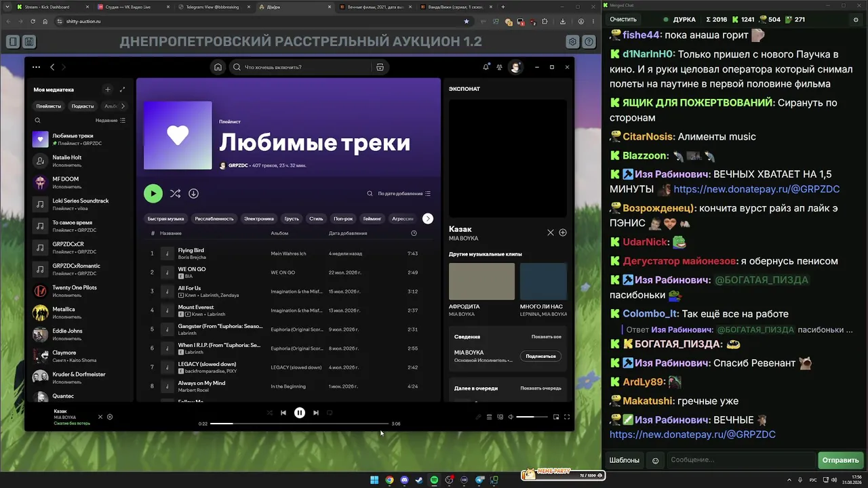Image resolution: width=868 pixels, height=488 pixels.
Task: Add now-playing Казак to liked tracks
Action: click(110, 417)
